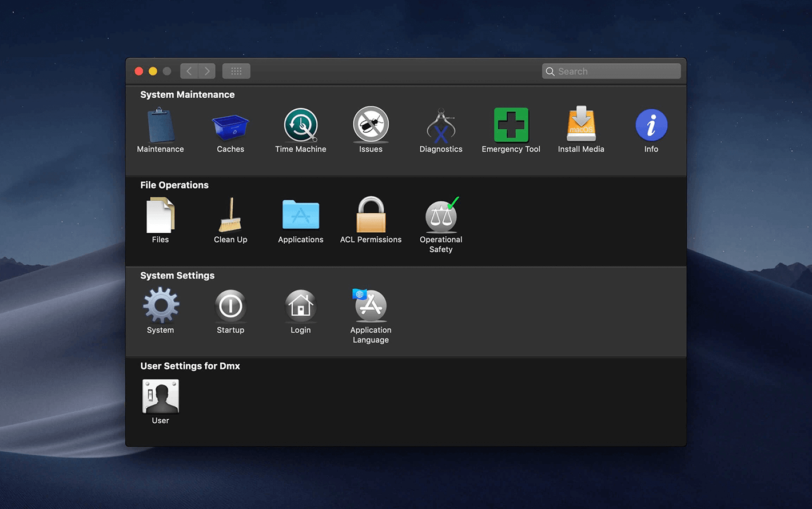Open the User settings pane
The image size is (812, 509).
point(160,396)
